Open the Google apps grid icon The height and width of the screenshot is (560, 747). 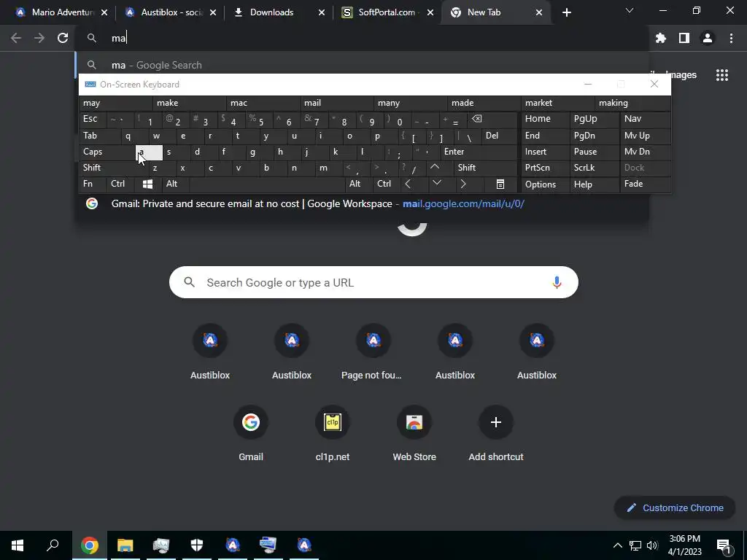coord(722,75)
